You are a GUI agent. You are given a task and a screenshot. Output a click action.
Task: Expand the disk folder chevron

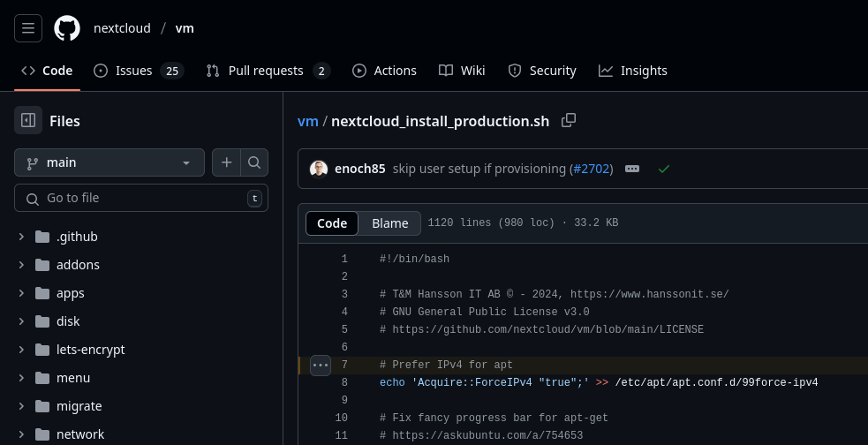21,321
